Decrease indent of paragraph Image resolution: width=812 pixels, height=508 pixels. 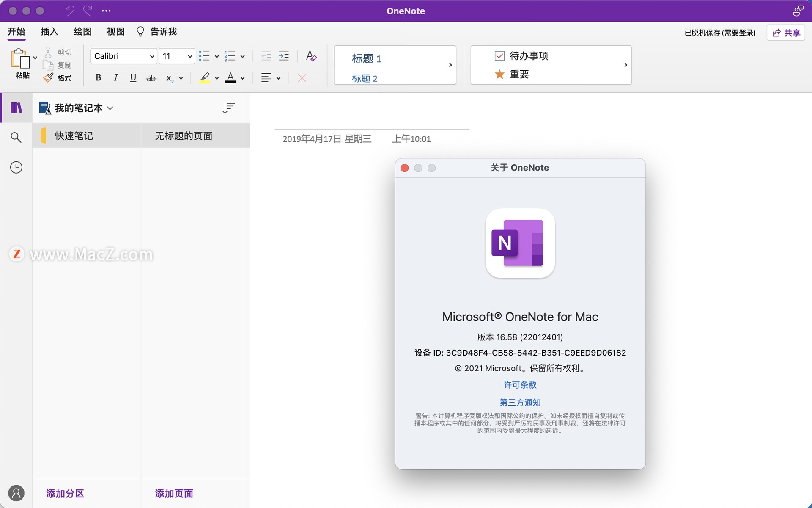pos(266,56)
